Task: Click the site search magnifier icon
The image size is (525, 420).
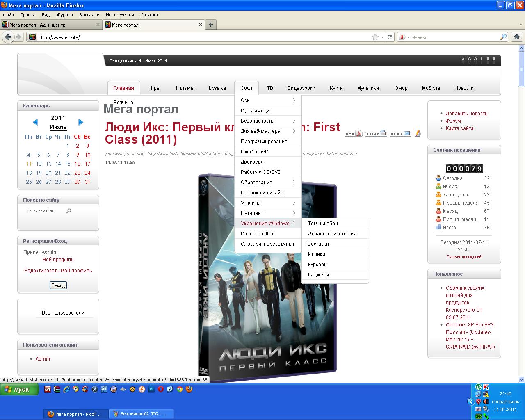Action: (x=68, y=211)
